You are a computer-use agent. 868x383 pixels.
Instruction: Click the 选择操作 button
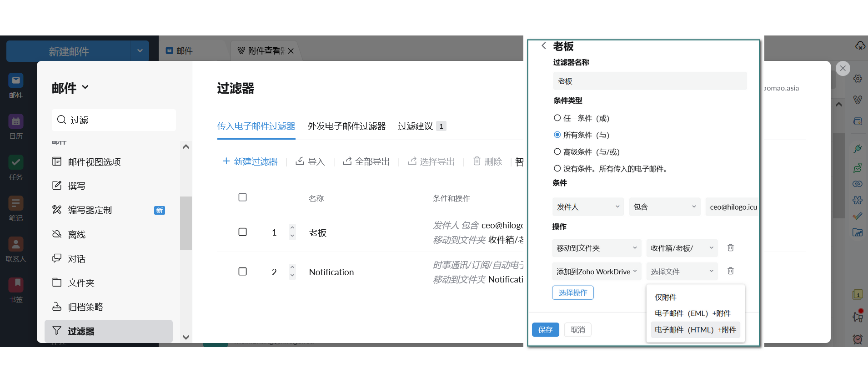point(572,293)
